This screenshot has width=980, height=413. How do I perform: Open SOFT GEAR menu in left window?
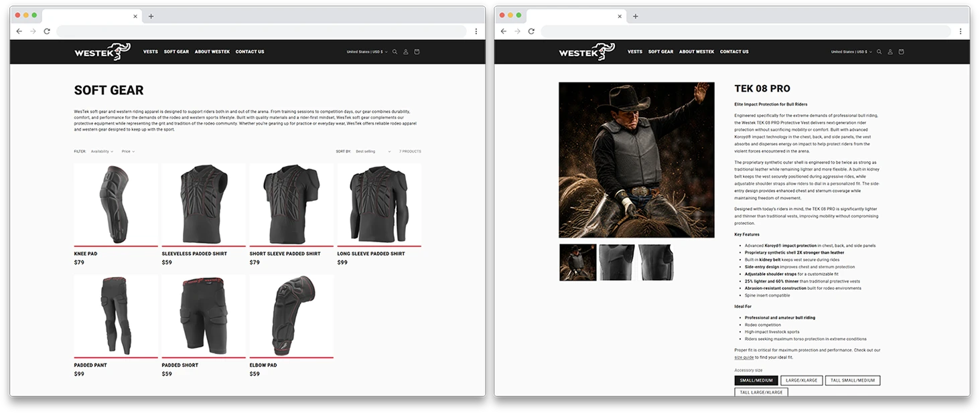[x=176, y=52]
